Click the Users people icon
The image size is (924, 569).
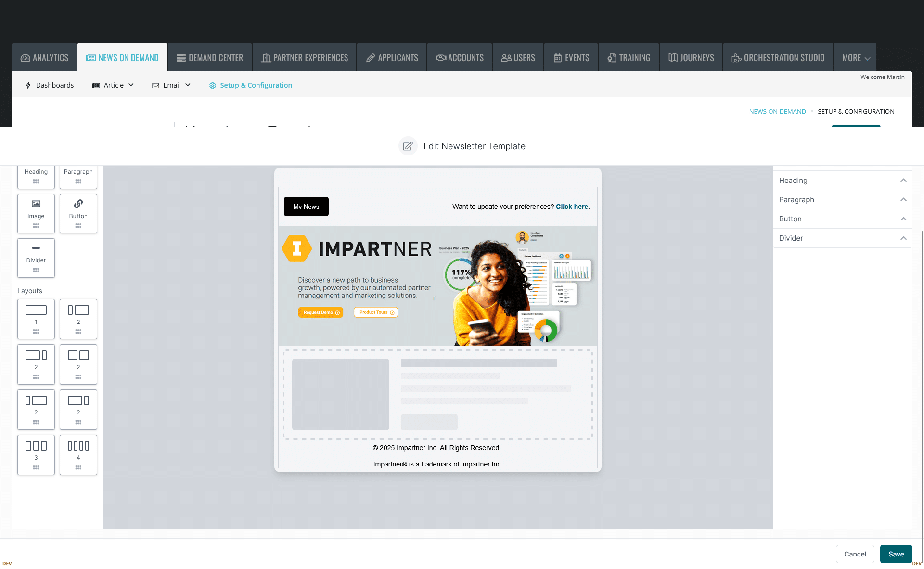point(506,58)
